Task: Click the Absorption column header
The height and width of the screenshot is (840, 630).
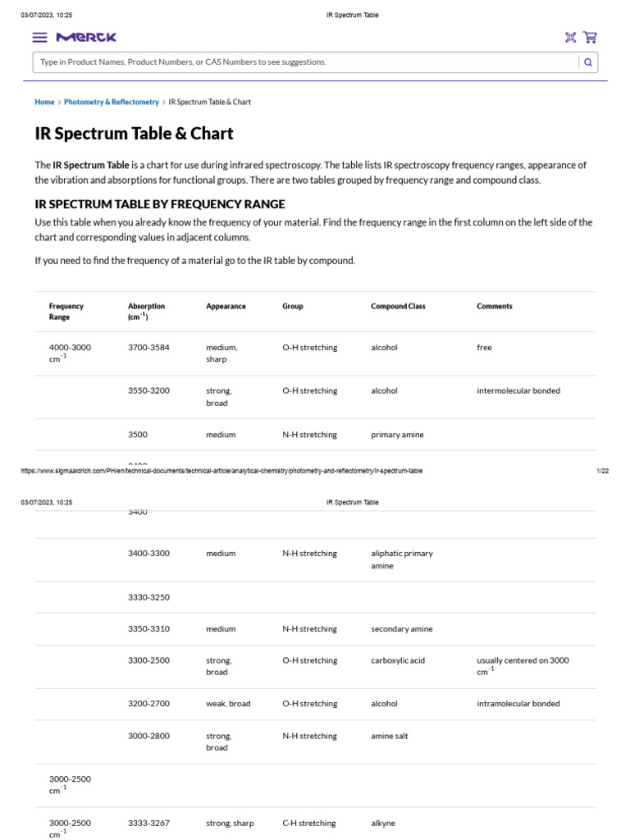Action: tap(146, 311)
